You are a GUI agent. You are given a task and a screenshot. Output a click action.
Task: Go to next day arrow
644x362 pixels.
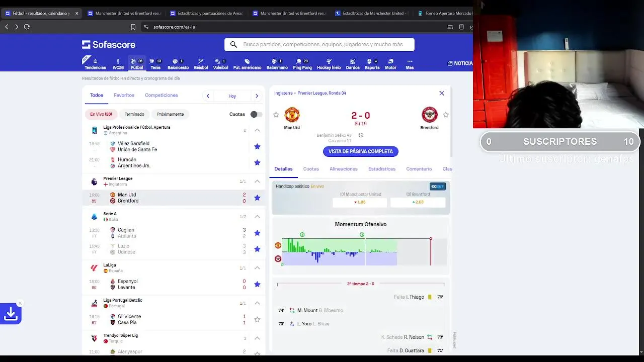pyautogui.click(x=257, y=96)
